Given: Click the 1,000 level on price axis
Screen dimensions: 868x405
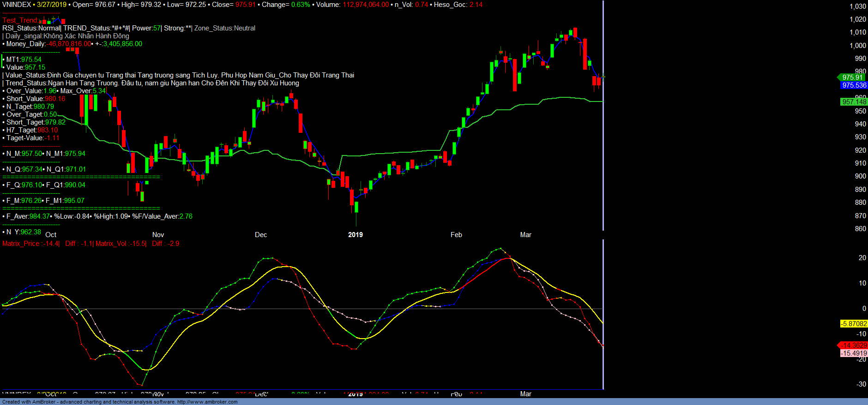Looking at the screenshot, I should pyautogui.click(x=858, y=46).
